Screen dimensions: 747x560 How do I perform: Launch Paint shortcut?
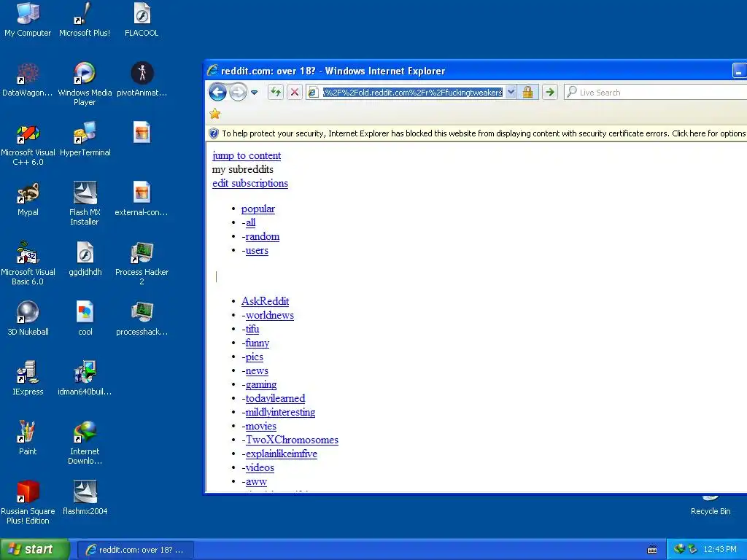pyautogui.click(x=28, y=438)
